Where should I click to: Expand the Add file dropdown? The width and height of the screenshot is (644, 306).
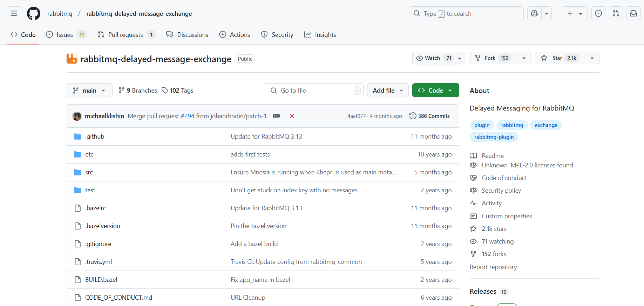click(x=388, y=91)
